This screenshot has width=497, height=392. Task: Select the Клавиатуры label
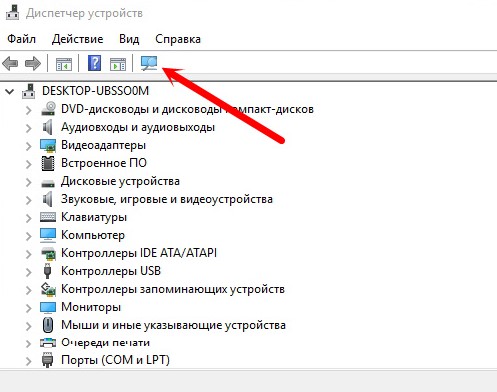tap(94, 217)
